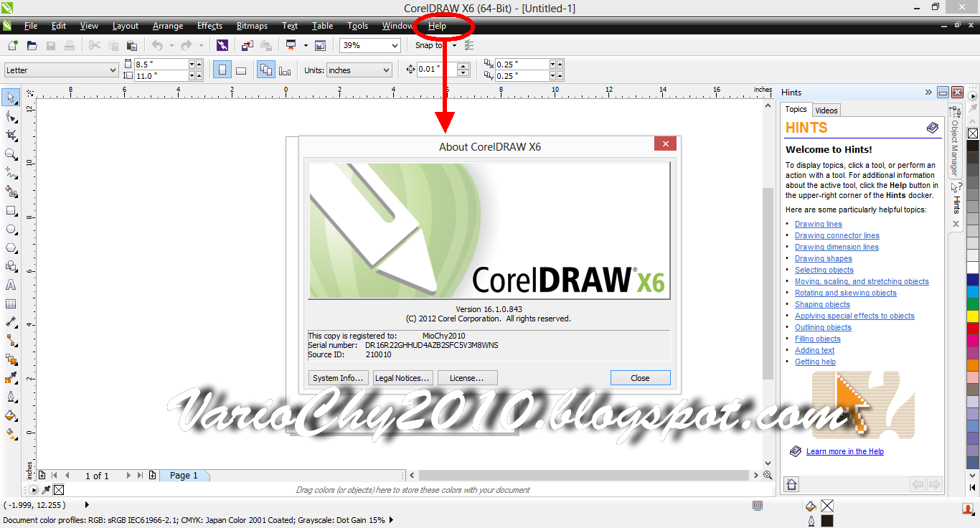The image size is (980, 528).
Task: Toggle Portrait page orientation
Action: point(222,70)
